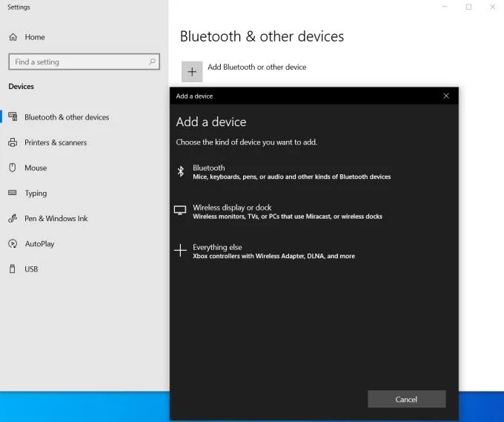This screenshot has width=504, height=422.
Task: Open the Home settings page
Action: pyautogui.click(x=35, y=37)
